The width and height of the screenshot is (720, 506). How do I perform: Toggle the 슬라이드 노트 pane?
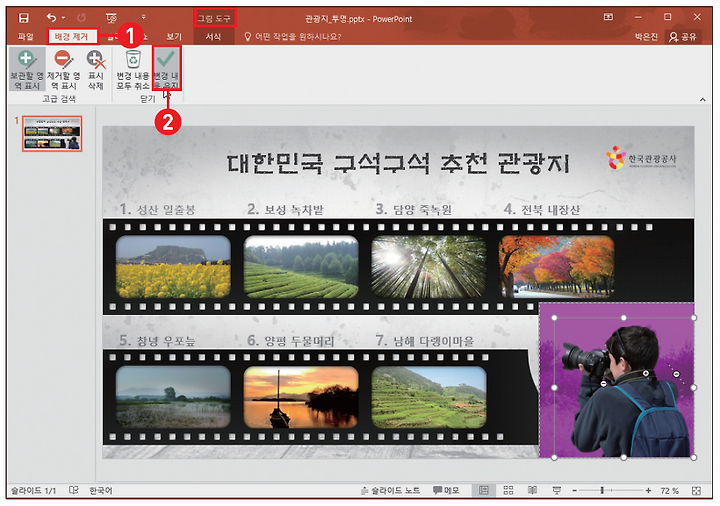click(390, 491)
